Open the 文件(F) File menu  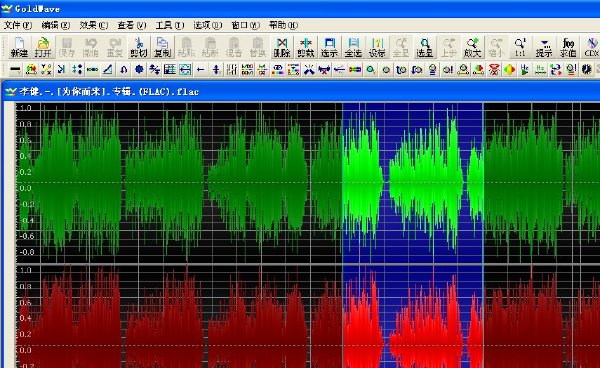[x=17, y=25]
